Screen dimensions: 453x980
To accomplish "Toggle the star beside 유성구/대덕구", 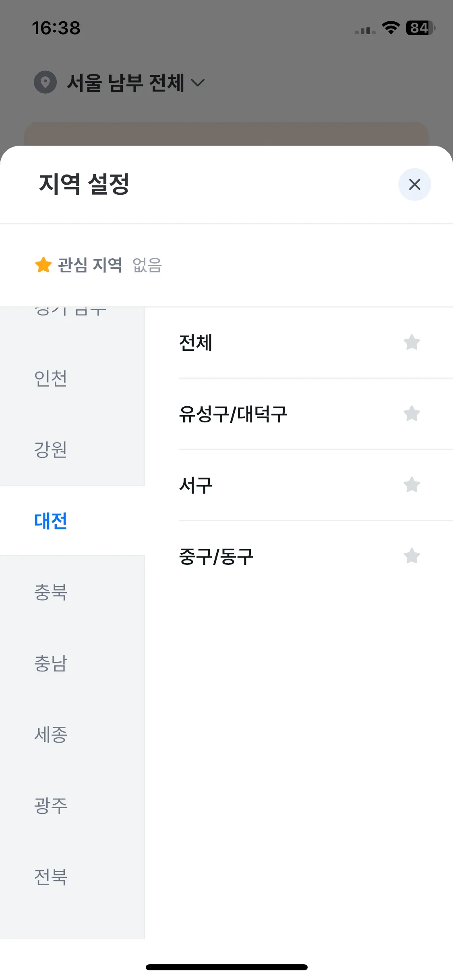I will coord(412,414).
